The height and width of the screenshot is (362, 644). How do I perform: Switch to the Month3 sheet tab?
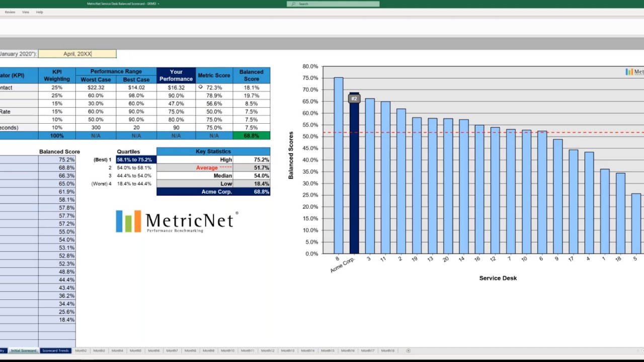click(99, 350)
